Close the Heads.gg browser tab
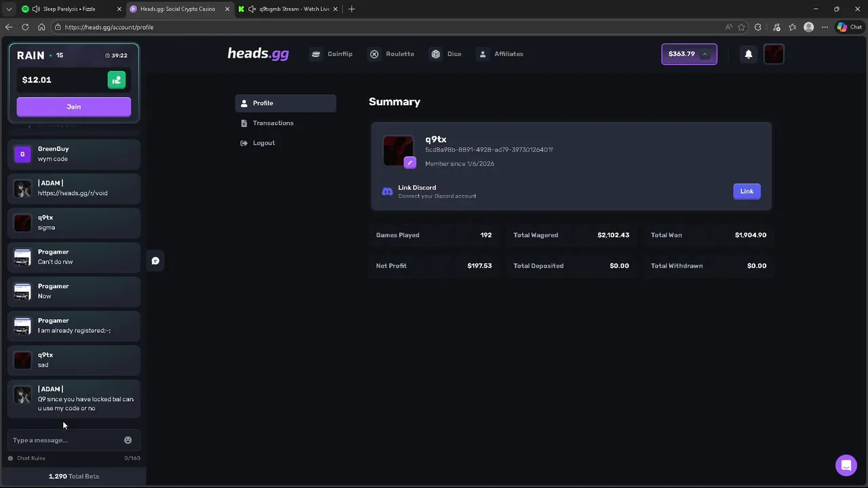The image size is (868, 488). (x=227, y=9)
